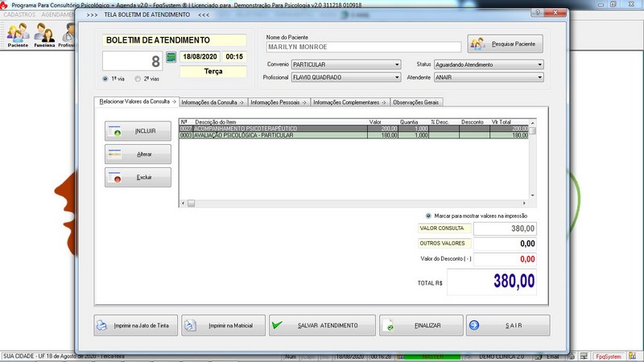The image size is (644, 362).
Task: Click the OUTROS VALORES field 0,00
Action: 505,244
